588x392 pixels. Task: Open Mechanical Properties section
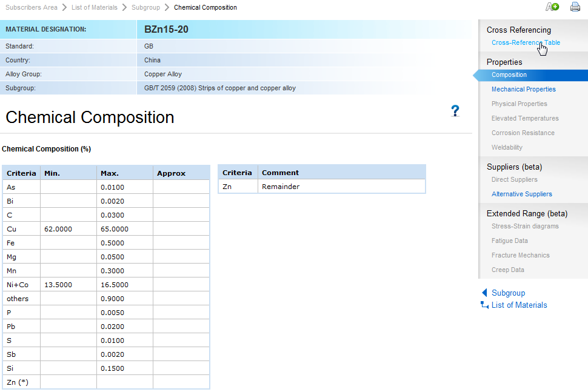(523, 89)
